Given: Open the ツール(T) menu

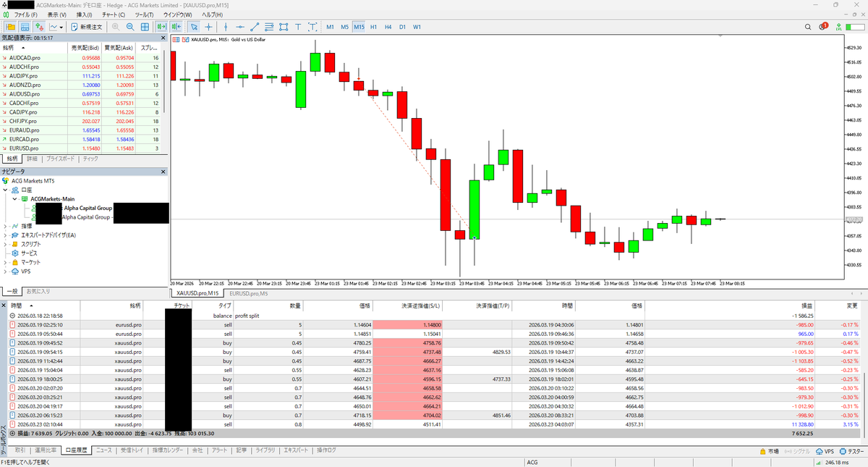Looking at the screenshot, I should pos(144,14).
